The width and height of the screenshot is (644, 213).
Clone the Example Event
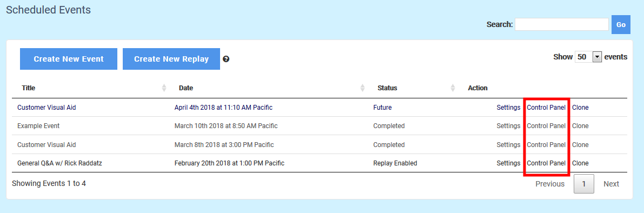point(580,126)
